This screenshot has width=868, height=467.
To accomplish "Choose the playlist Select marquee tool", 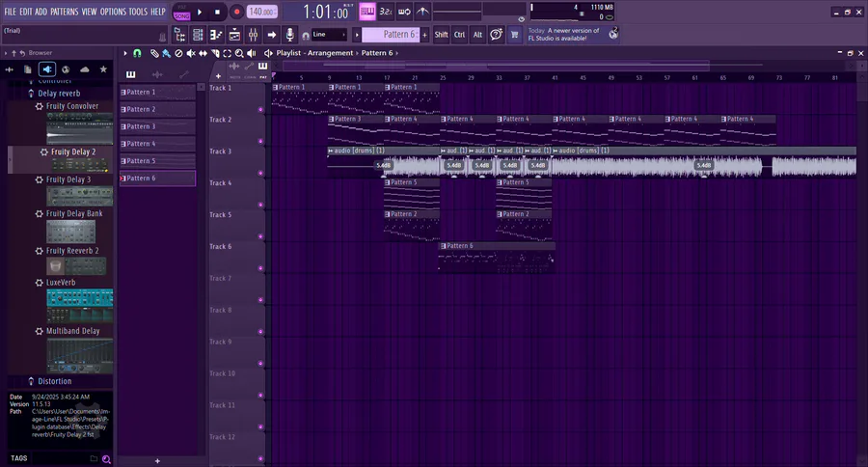I will (x=227, y=53).
